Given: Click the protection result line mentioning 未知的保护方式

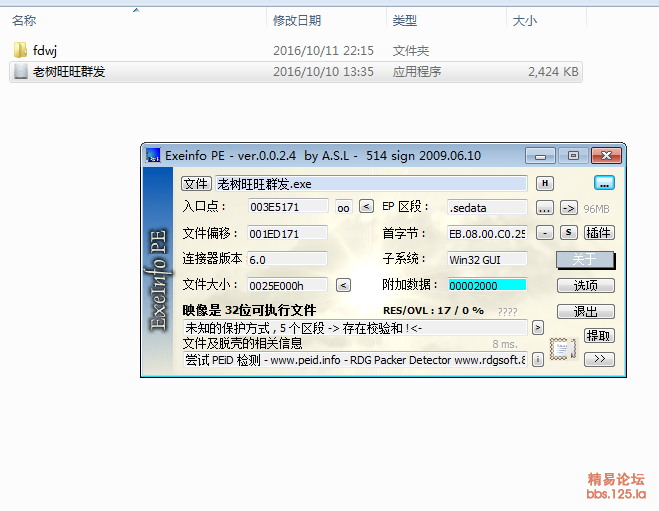Looking at the screenshot, I should pyautogui.click(x=356, y=327).
